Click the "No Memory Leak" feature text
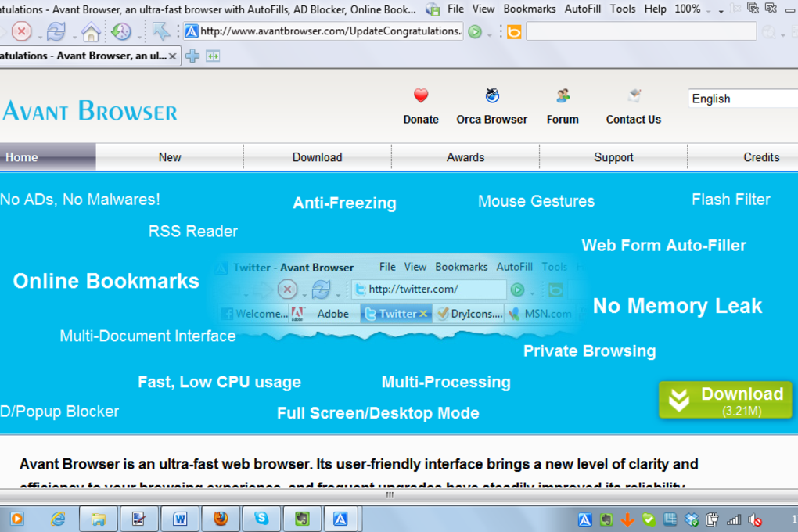The height and width of the screenshot is (532, 798). pos(678,307)
